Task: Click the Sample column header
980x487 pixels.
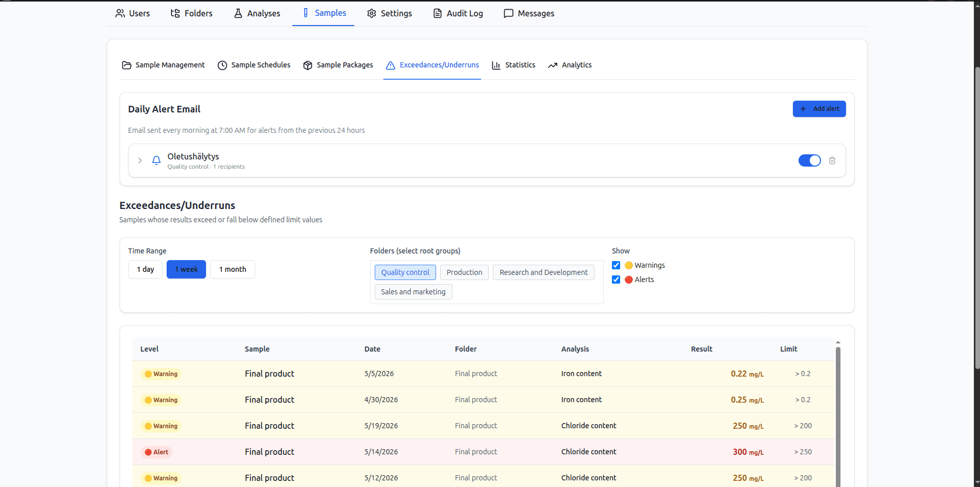Action: click(257, 349)
